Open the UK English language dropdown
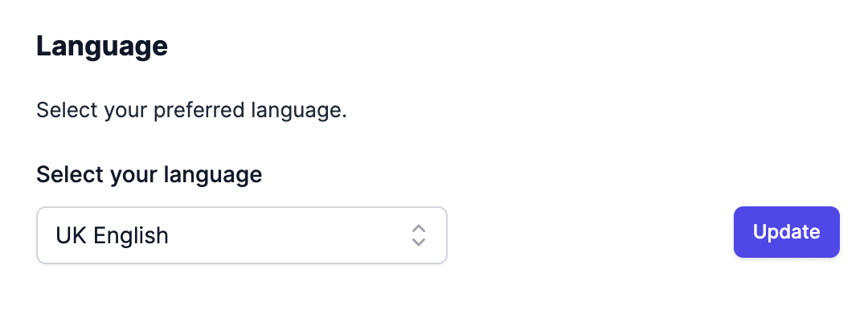 click(x=241, y=235)
